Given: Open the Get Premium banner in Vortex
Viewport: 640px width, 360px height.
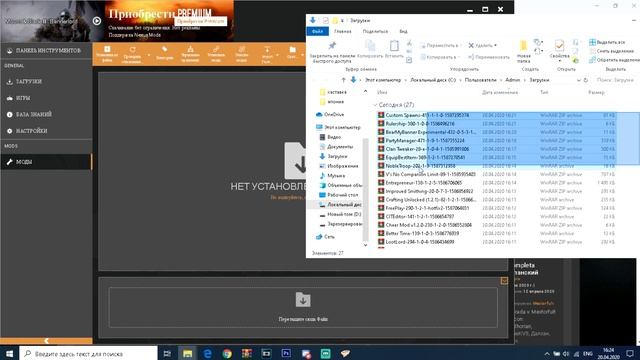Looking at the screenshot, I should pos(169,22).
